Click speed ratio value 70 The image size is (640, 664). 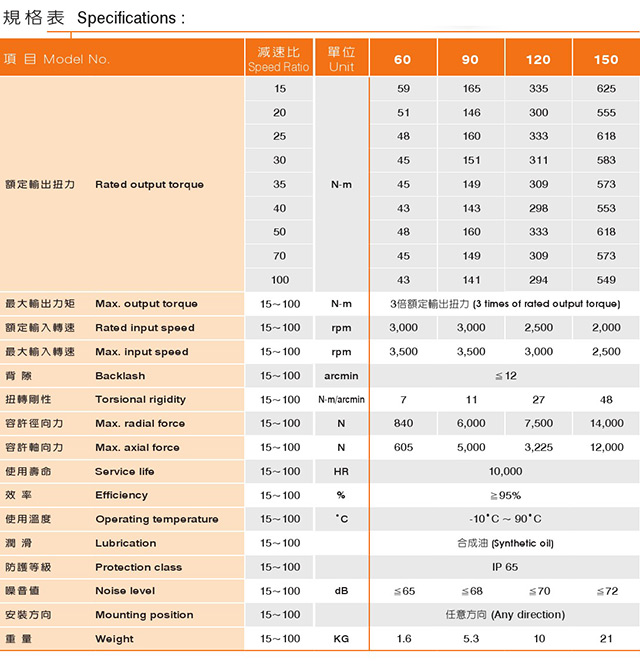pos(280,256)
